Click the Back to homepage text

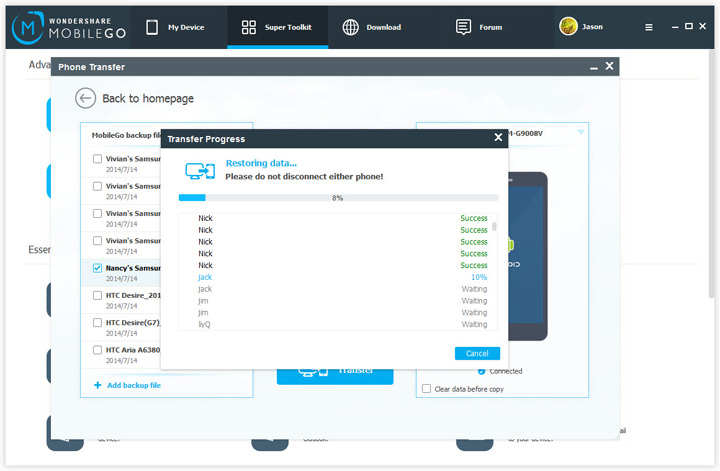(148, 99)
